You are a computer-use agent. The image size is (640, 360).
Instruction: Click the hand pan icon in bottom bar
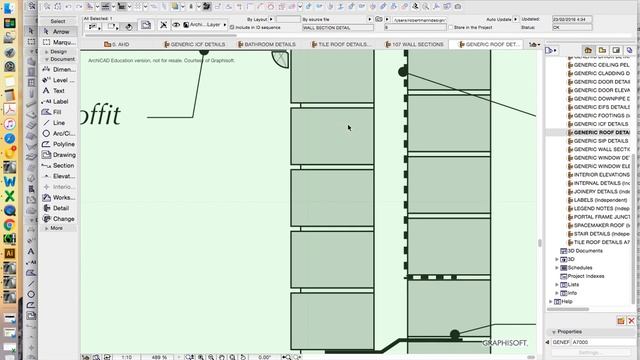pos(222,357)
